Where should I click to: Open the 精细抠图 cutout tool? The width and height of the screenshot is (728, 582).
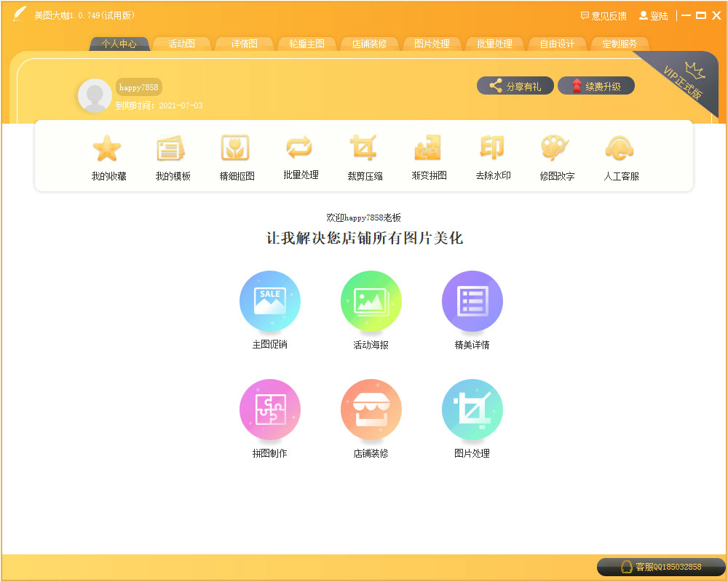coord(235,156)
